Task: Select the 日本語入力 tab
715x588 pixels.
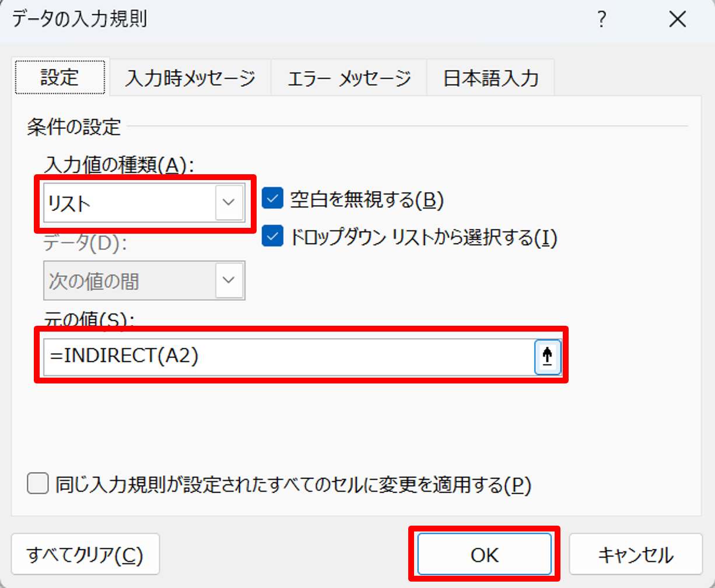Action: click(490, 78)
